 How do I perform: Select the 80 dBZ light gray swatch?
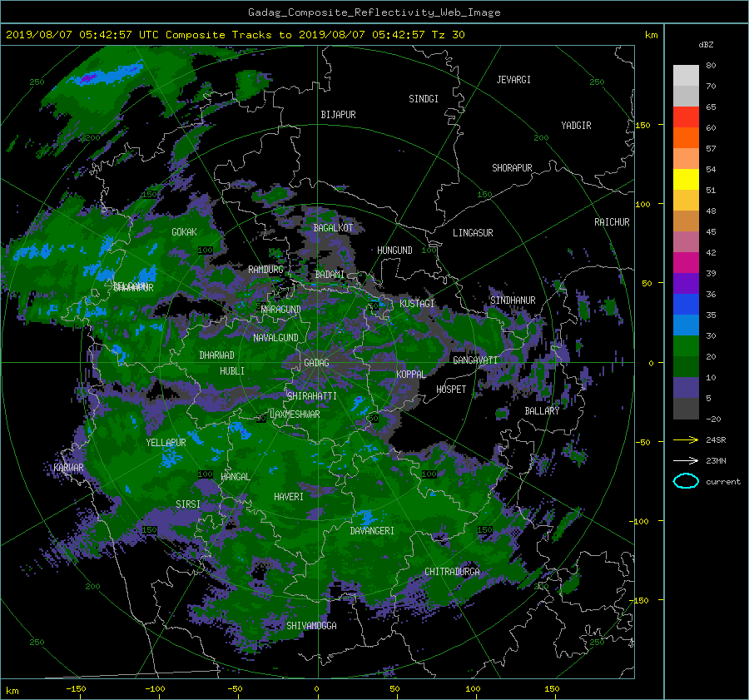click(x=686, y=76)
